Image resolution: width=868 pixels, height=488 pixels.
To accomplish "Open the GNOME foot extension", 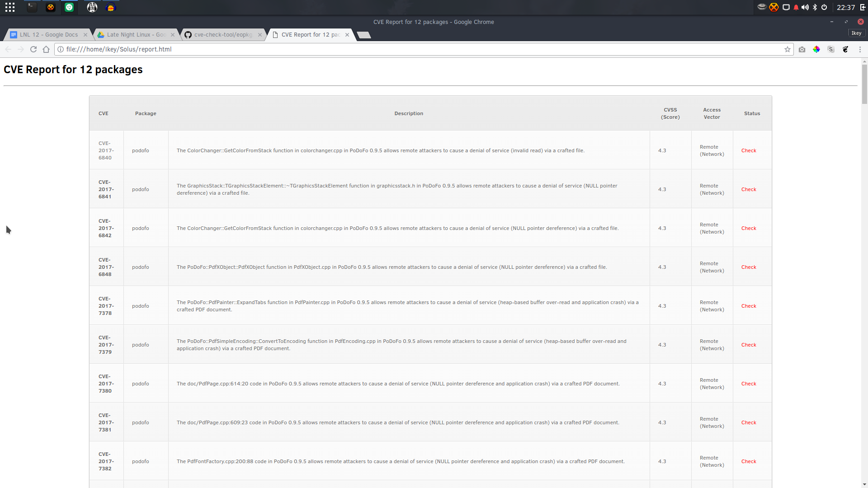I will pos(845,49).
